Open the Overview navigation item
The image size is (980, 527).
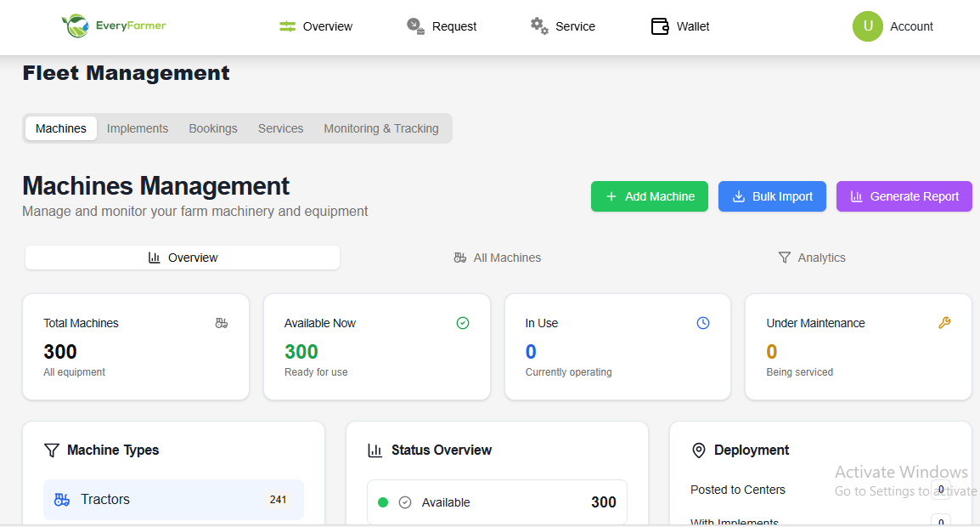[x=316, y=26]
